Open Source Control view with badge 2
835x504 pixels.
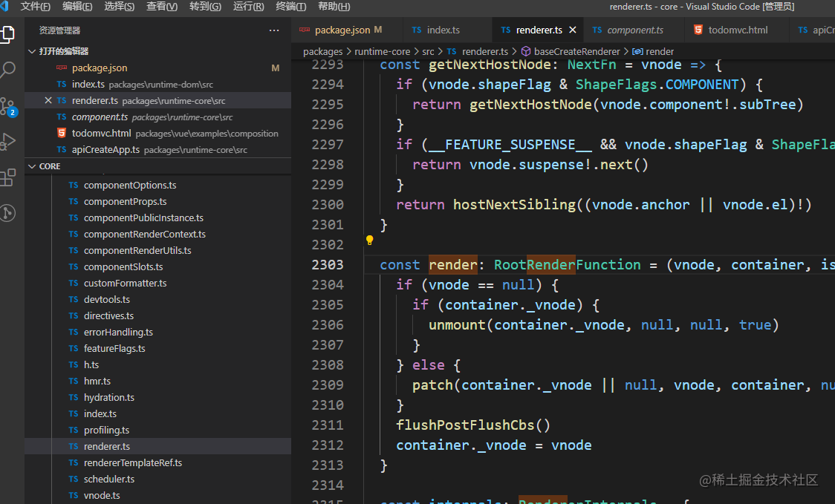coord(8,106)
